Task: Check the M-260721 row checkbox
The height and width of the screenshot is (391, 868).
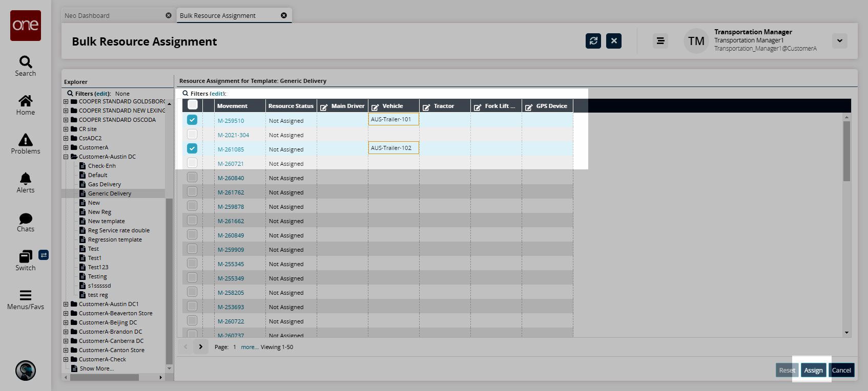Action: (192, 163)
